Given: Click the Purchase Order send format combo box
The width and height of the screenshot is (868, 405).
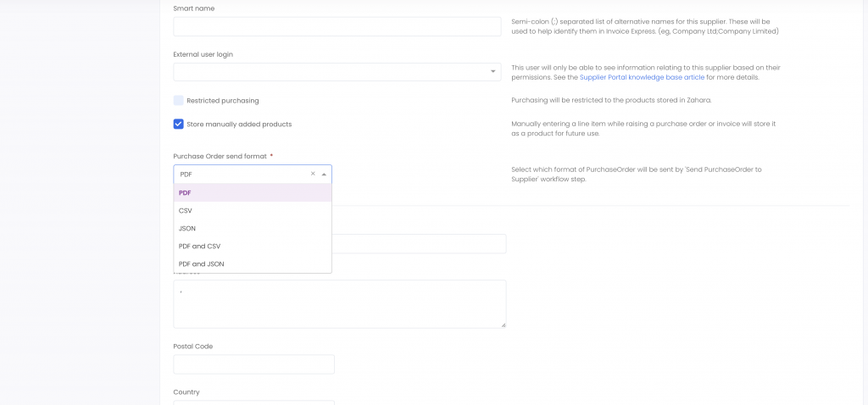Looking at the screenshot, I should coord(253,174).
